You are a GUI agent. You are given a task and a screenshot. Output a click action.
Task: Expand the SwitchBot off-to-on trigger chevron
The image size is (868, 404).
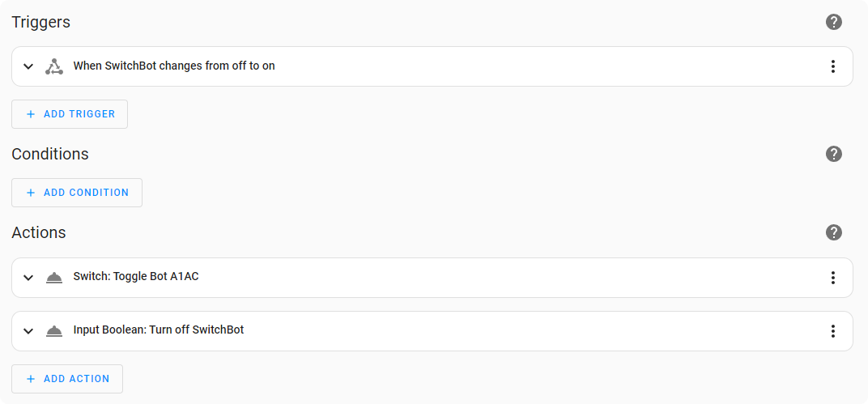[x=28, y=66]
